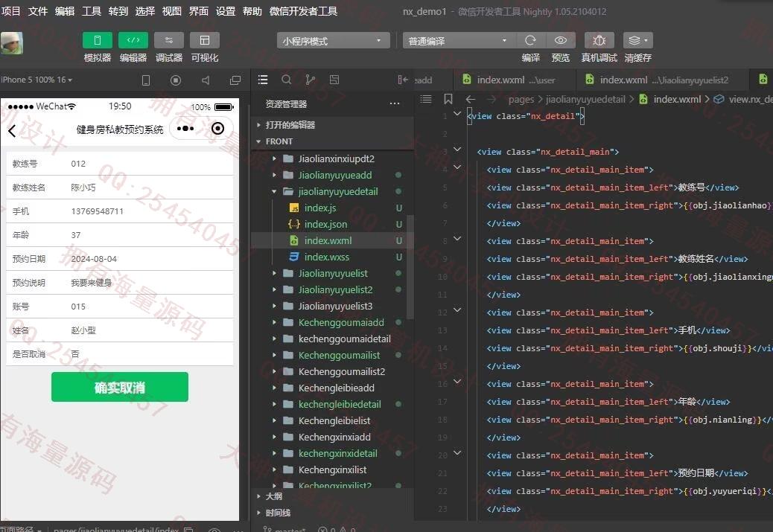The image size is (773, 532).
Task: Open the mini program three-dot menu
Action: coord(185,129)
